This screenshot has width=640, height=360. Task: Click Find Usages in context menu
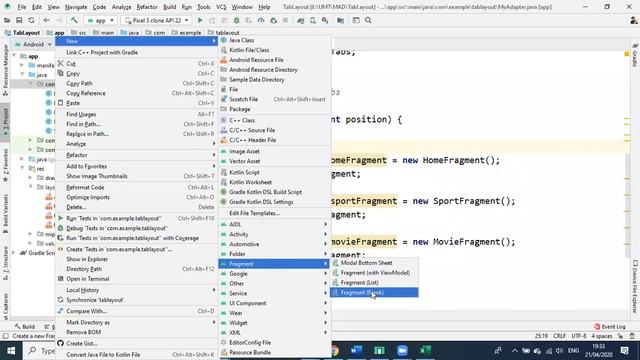(x=137, y=114)
